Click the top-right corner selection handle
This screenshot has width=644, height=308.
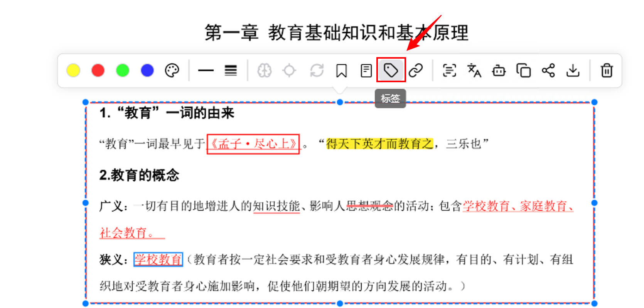click(x=594, y=102)
